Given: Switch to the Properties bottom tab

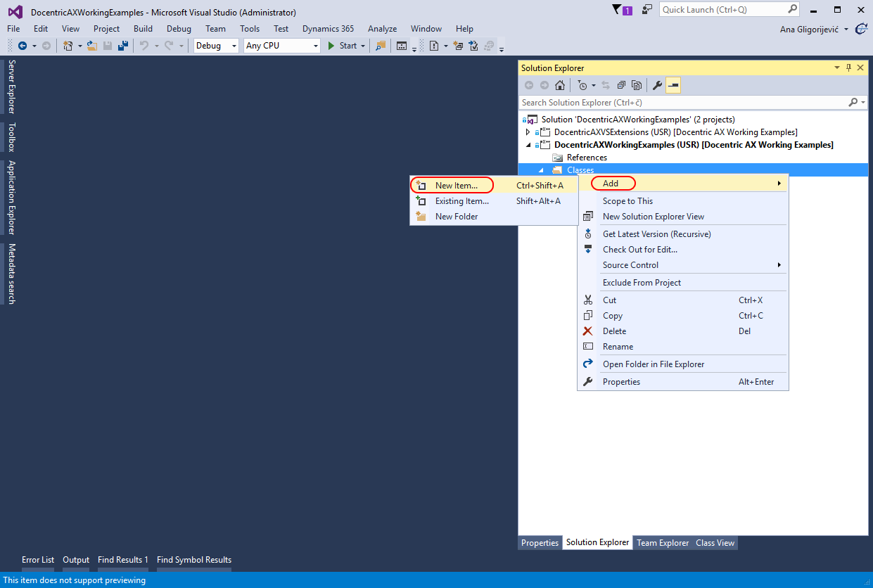Looking at the screenshot, I should (x=540, y=543).
